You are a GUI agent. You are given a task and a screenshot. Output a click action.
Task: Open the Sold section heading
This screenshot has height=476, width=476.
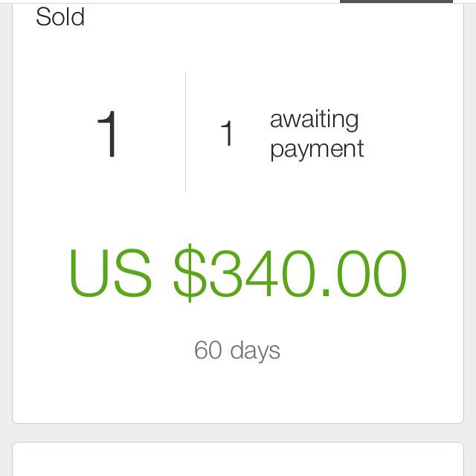point(60,17)
